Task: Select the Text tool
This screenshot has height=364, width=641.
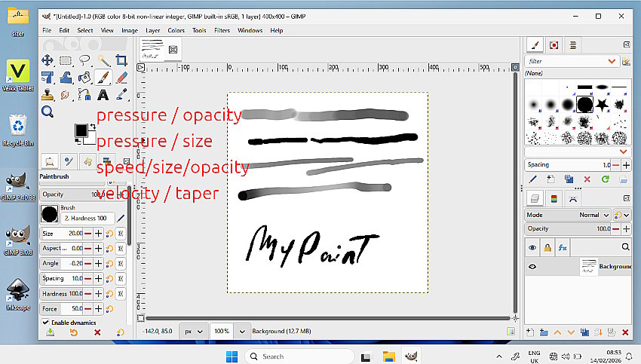Action: (x=103, y=95)
